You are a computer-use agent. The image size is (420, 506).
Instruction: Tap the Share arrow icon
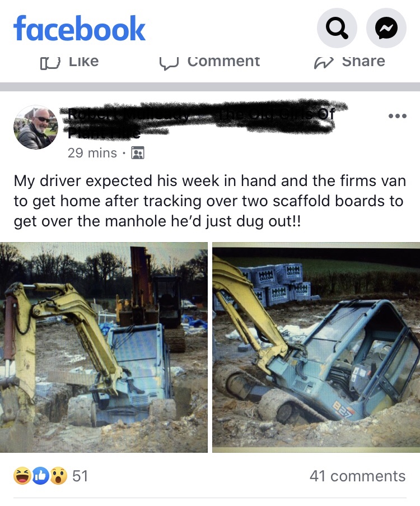click(324, 63)
